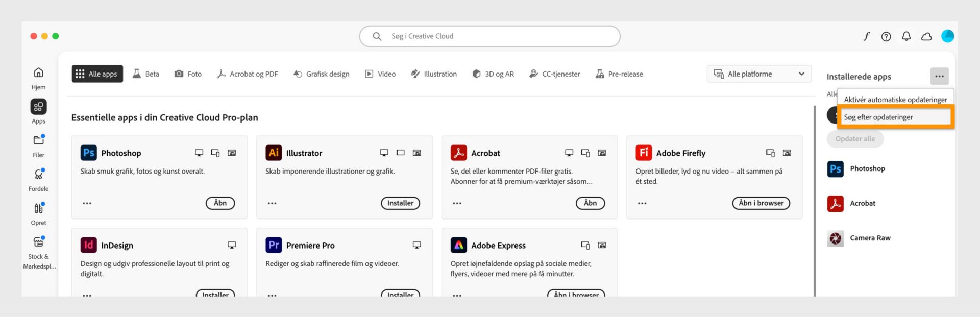Open notifications bell icon

click(x=906, y=36)
